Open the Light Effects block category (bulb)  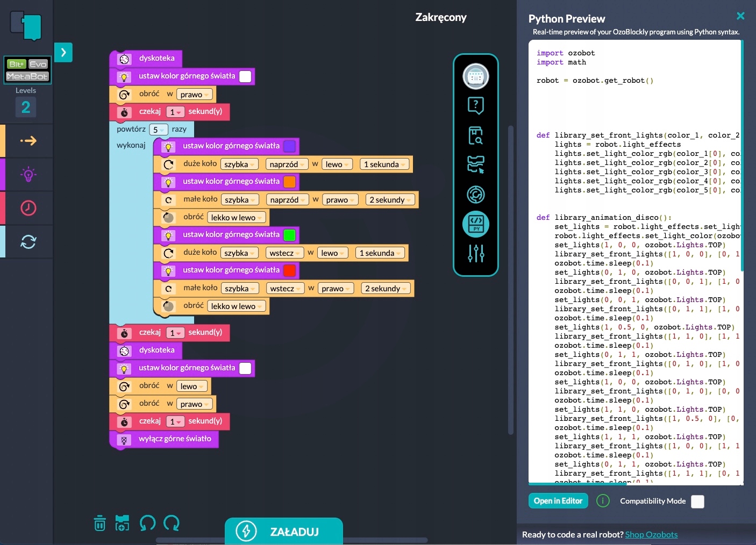pos(28,174)
